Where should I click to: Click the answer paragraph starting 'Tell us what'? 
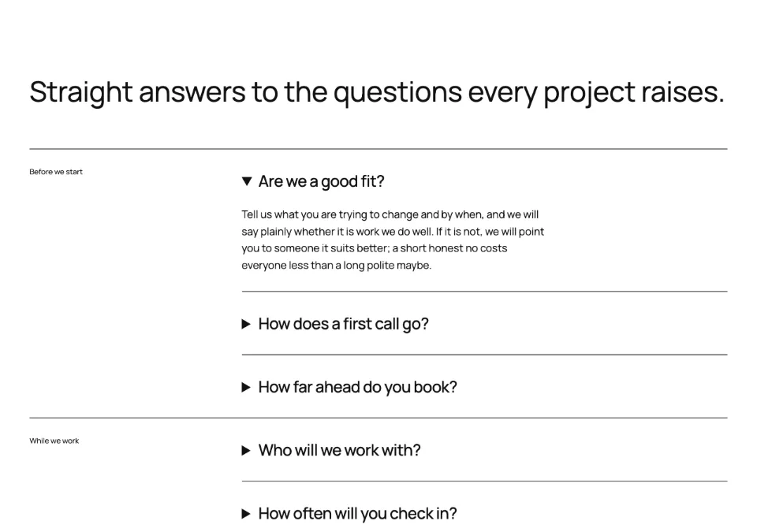(393, 240)
